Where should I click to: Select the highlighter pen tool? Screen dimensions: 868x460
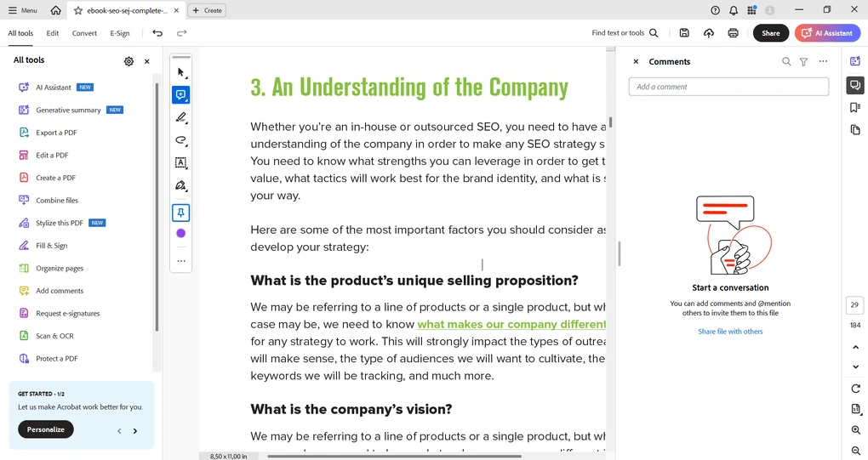coord(180,117)
